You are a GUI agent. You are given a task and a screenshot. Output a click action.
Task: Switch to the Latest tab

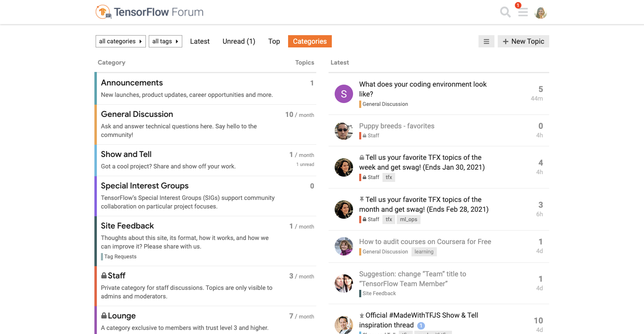[200, 41]
